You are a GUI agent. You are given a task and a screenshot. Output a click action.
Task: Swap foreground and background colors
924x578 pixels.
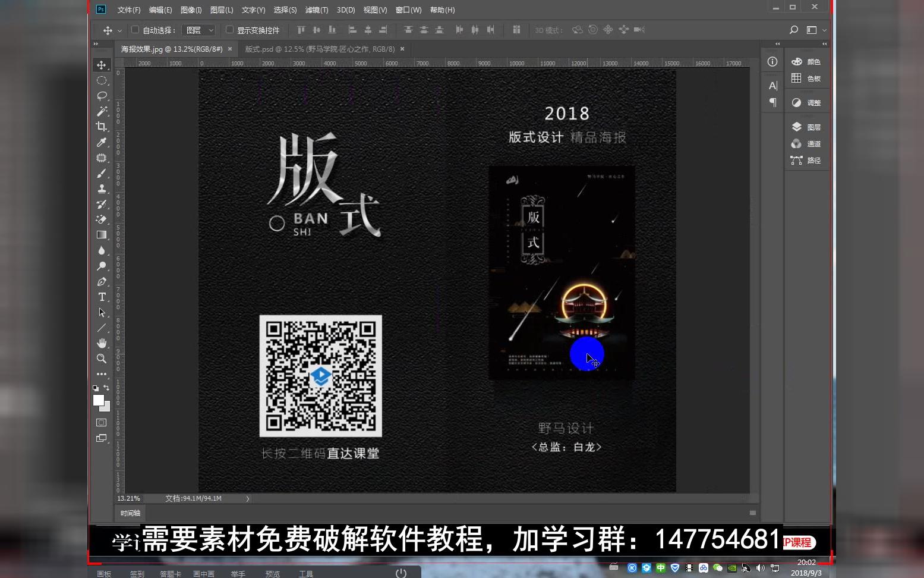coord(106,388)
